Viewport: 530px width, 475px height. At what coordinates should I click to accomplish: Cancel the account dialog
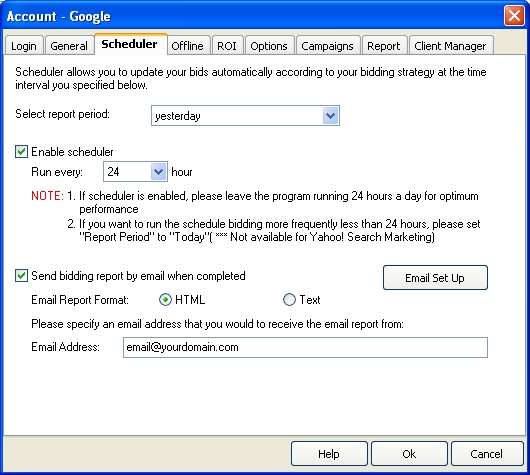point(486,453)
